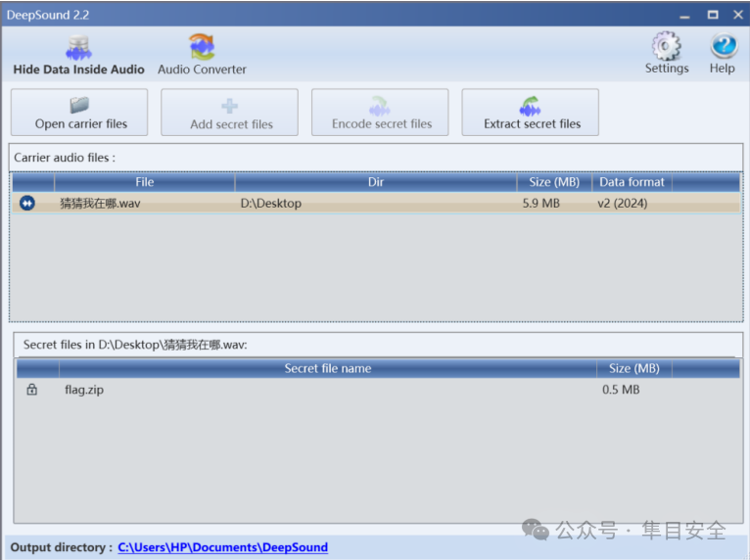
Task: Sort carrier list by Size (MB) header
Action: pyautogui.click(x=554, y=182)
